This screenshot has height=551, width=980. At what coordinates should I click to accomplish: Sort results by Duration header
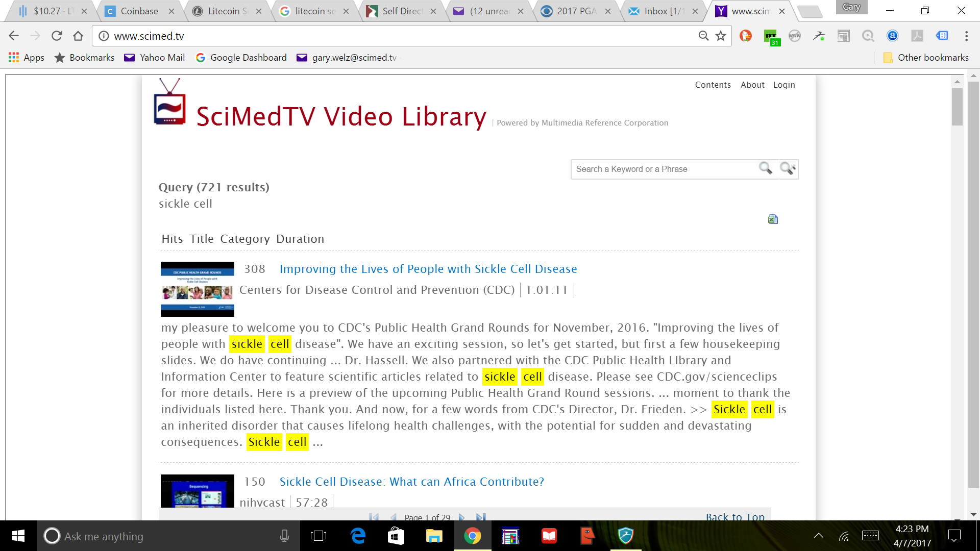(300, 239)
